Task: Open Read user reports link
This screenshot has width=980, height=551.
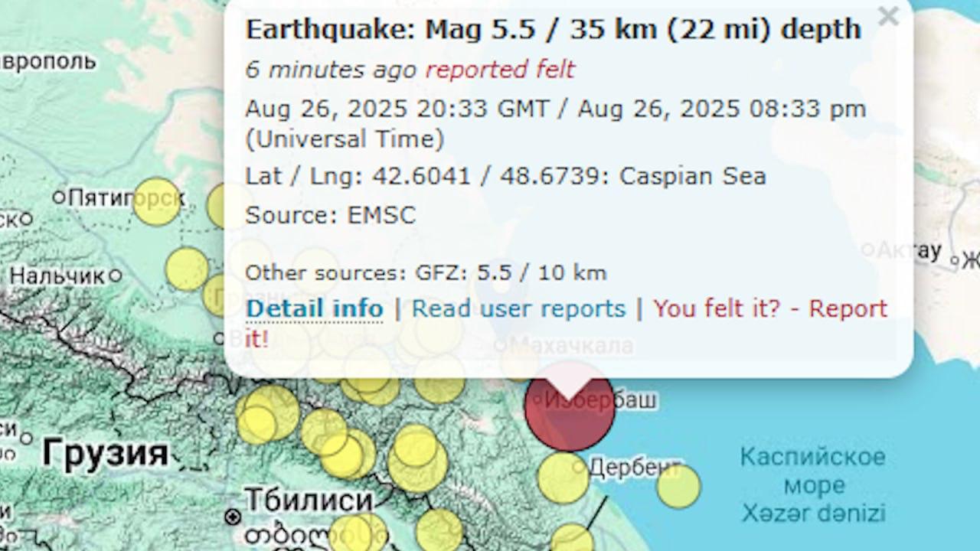Action: 519,308
